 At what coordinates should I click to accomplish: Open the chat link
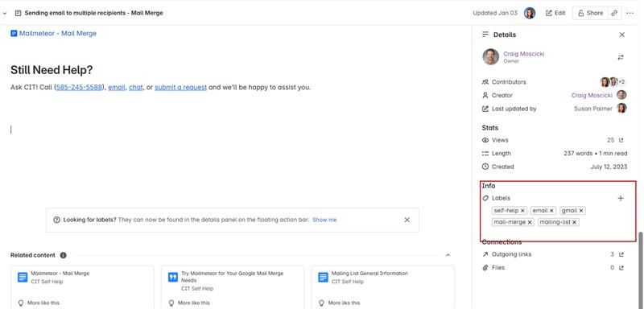(x=135, y=88)
